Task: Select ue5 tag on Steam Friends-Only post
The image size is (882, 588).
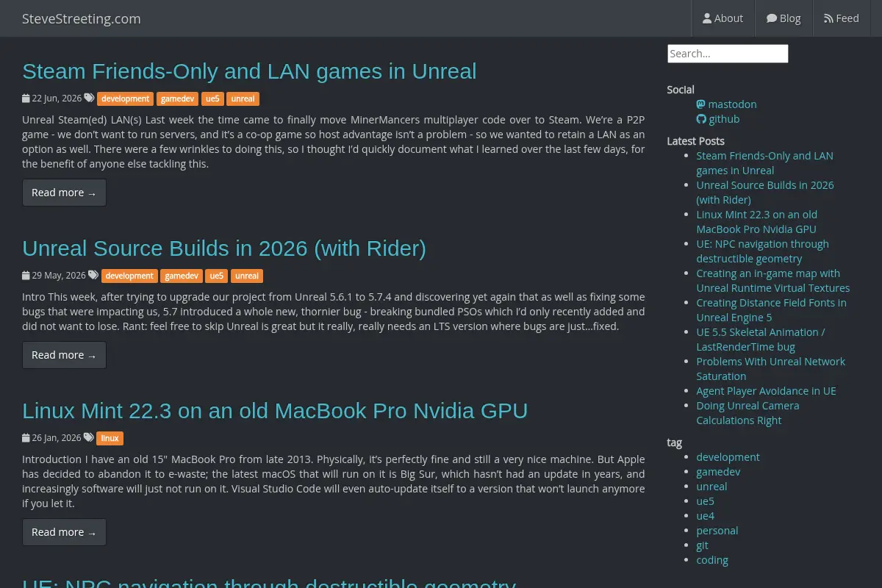Action: [x=212, y=98]
